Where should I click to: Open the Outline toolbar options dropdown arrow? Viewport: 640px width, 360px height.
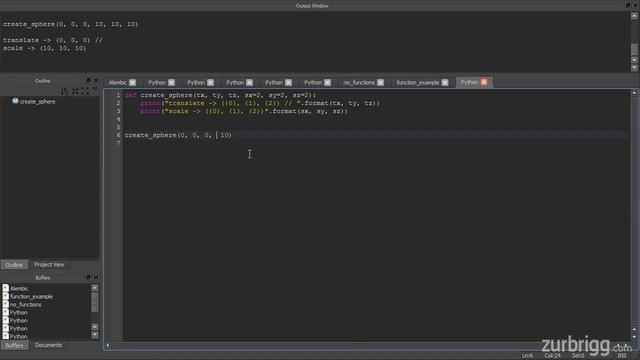[x=95, y=89]
